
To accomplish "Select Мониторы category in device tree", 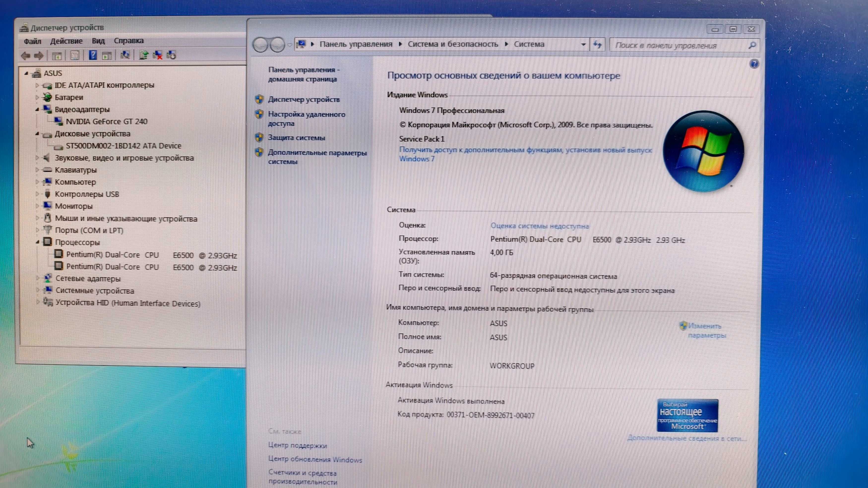I will click(x=73, y=206).
